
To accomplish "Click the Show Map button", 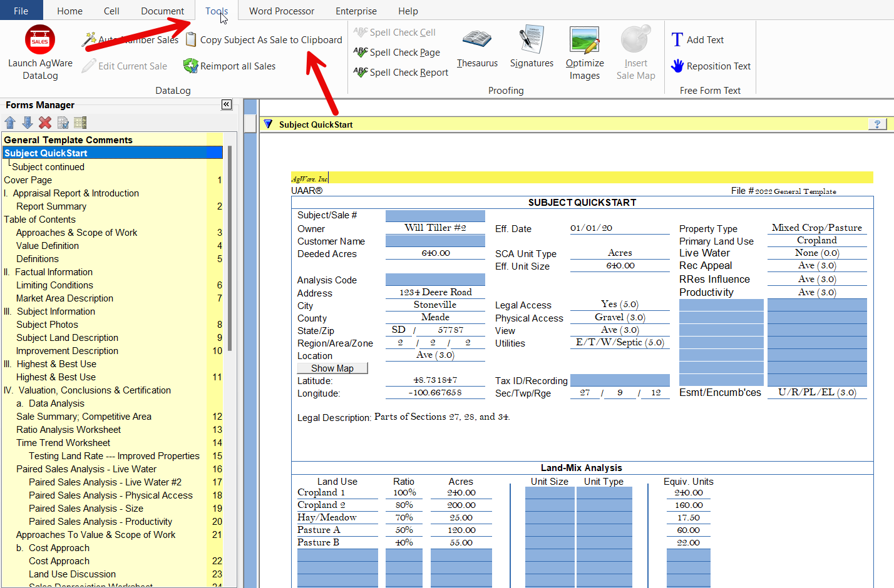I will [x=332, y=368].
